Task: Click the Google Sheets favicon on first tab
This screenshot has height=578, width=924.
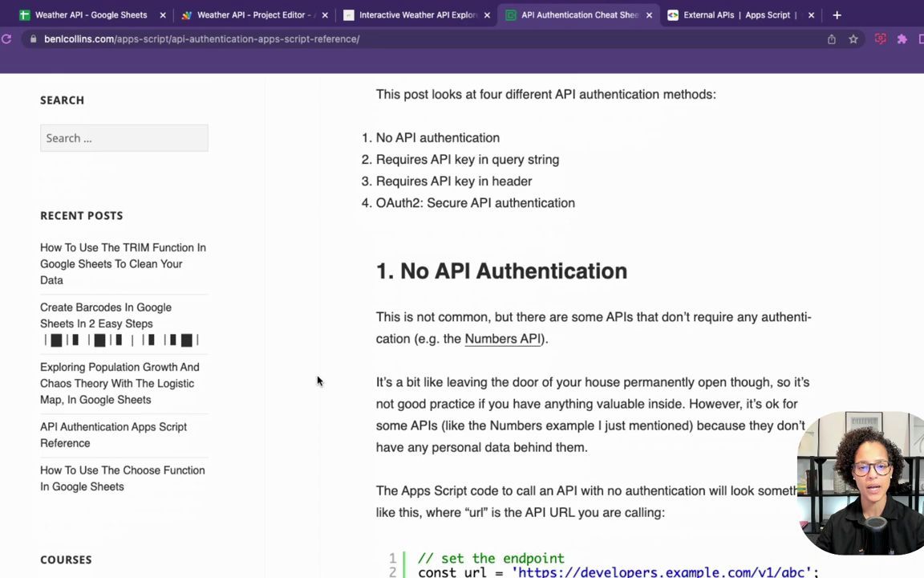Action: pyautogui.click(x=25, y=15)
